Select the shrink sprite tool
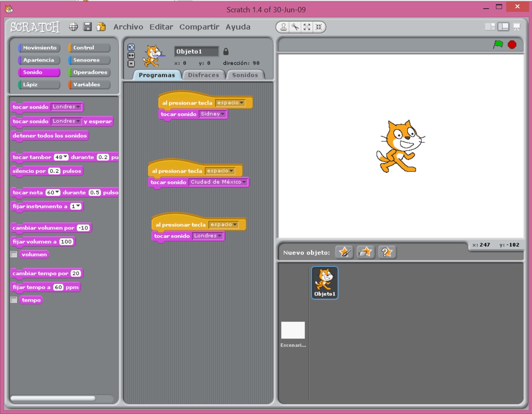The image size is (532, 414). pos(318,27)
